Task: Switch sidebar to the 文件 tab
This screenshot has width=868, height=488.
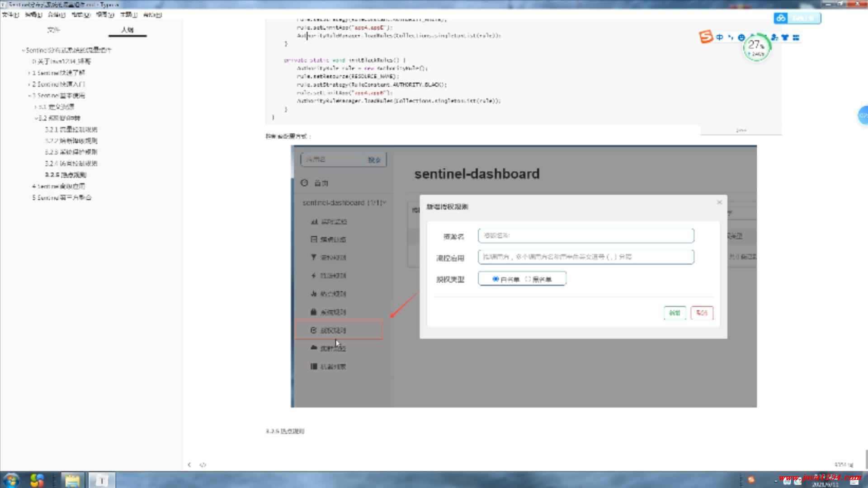Action: coord(53,30)
